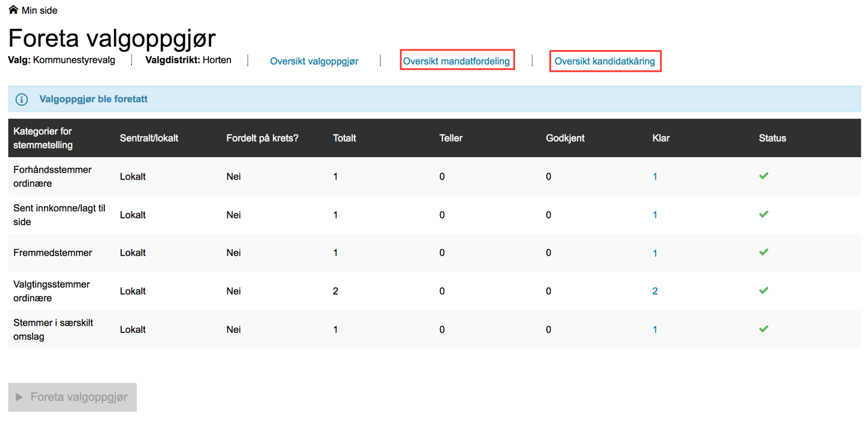The width and height of the screenshot is (868, 442).
Task: Select the Sent innkomne/lagt til side cell
Action: pos(59,215)
